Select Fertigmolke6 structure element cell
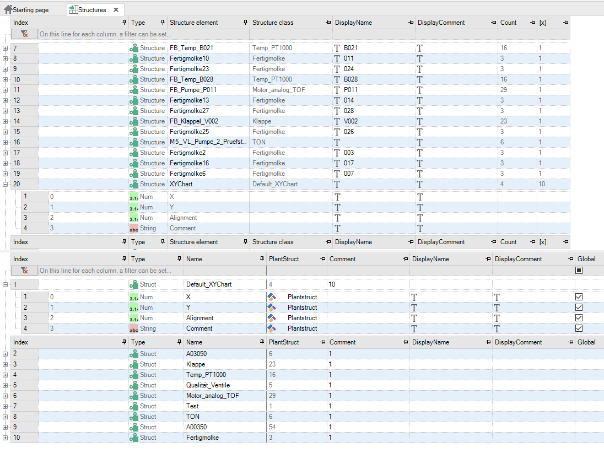 click(188, 174)
